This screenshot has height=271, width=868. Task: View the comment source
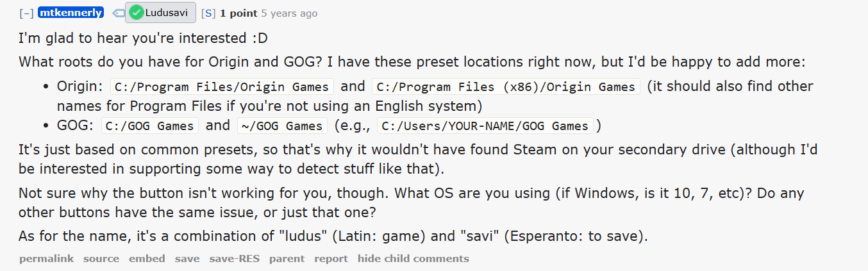click(x=101, y=259)
